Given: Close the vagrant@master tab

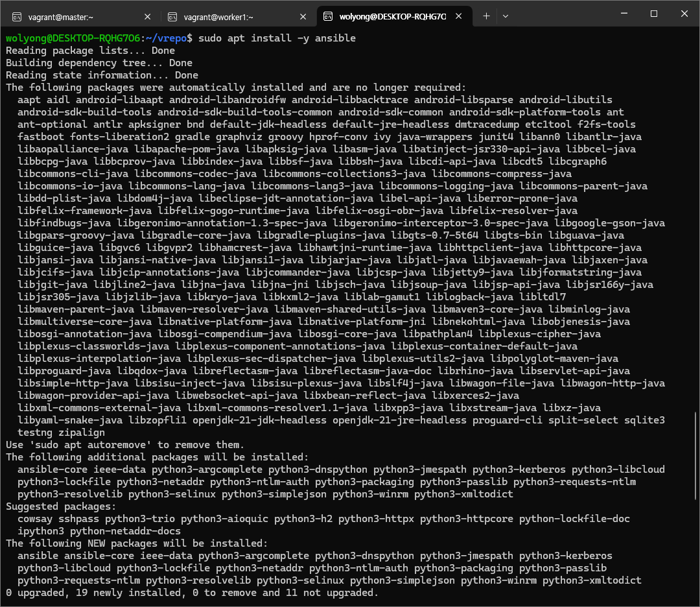Looking at the screenshot, I should [147, 16].
